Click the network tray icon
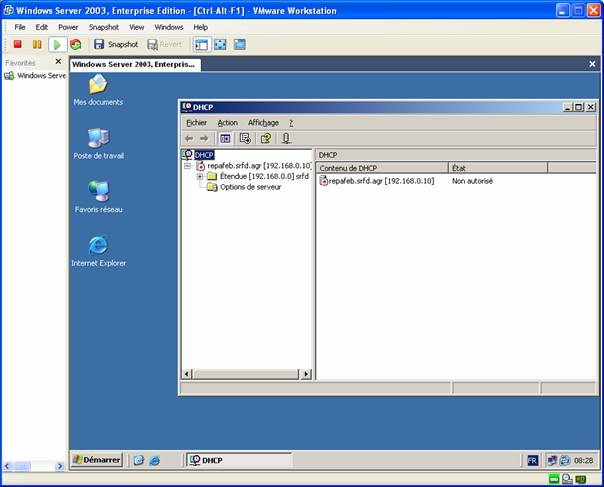Screen dimensions: 604x487 point(552,460)
